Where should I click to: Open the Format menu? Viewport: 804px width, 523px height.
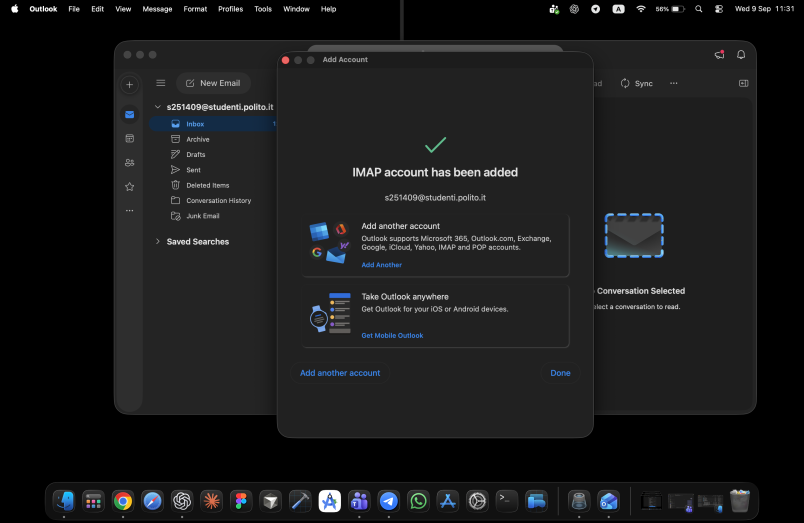pyautogui.click(x=195, y=9)
